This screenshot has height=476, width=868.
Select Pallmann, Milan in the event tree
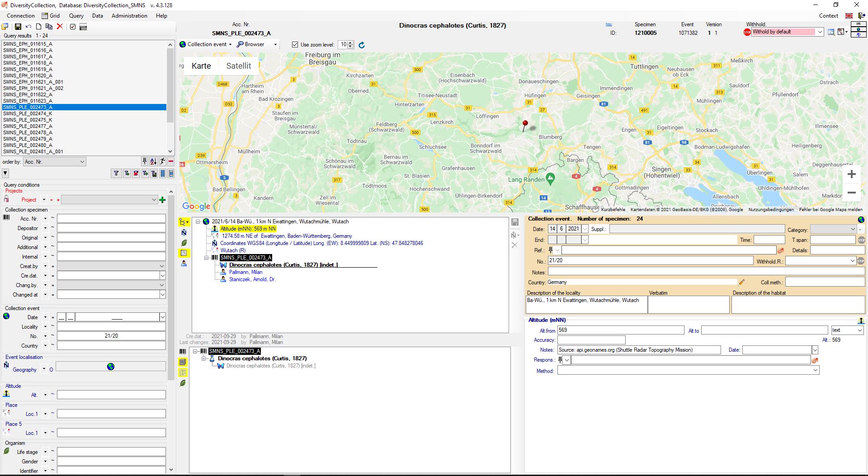click(x=245, y=272)
